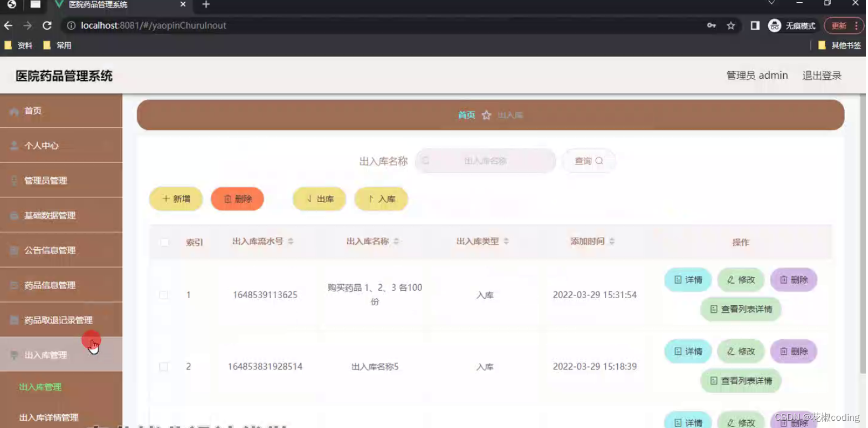This screenshot has width=868, height=428.
Task: Sort by 出入库名称 column arrows
Action: coord(396,241)
